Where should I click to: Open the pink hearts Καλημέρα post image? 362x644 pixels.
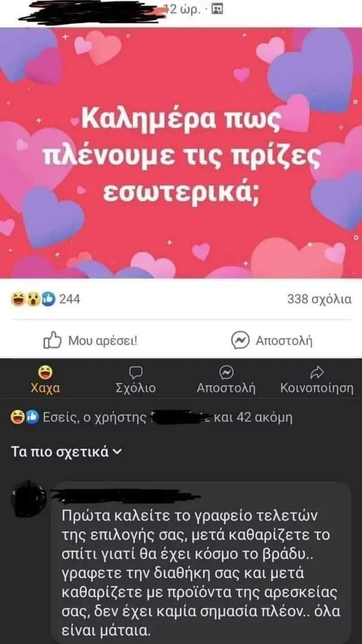point(181,153)
